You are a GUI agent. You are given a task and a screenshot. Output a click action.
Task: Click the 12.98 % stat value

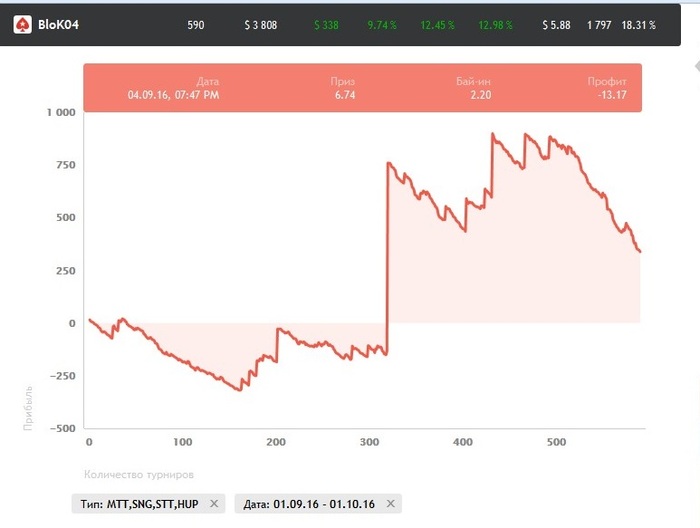(x=494, y=24)
